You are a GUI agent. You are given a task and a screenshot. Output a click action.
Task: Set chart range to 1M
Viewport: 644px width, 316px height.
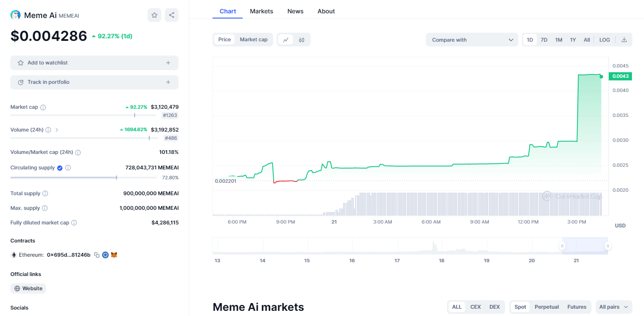559,40
